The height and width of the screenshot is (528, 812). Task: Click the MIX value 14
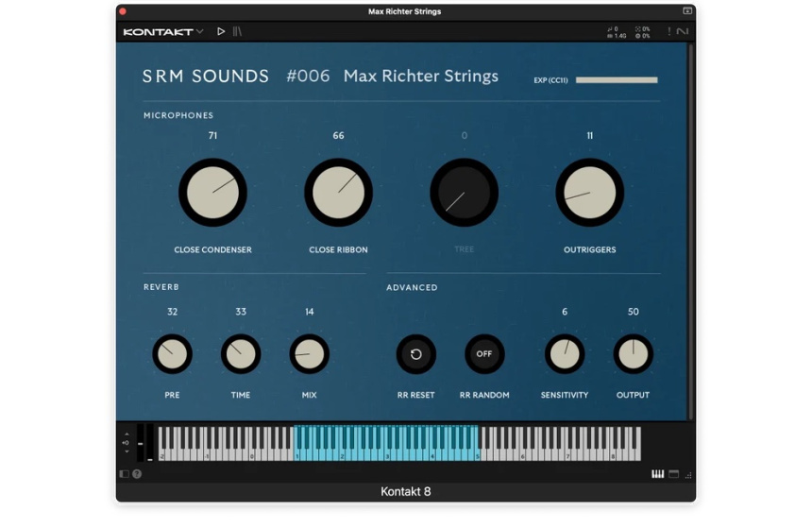coord(309,312)
